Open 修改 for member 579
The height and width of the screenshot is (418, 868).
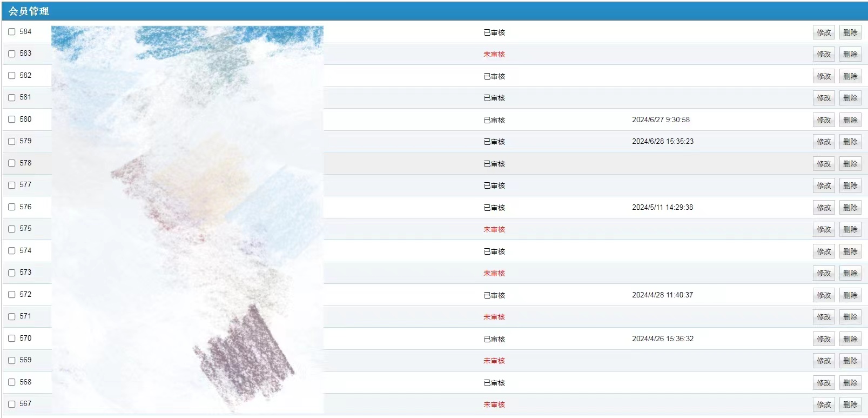click(823, 142)
